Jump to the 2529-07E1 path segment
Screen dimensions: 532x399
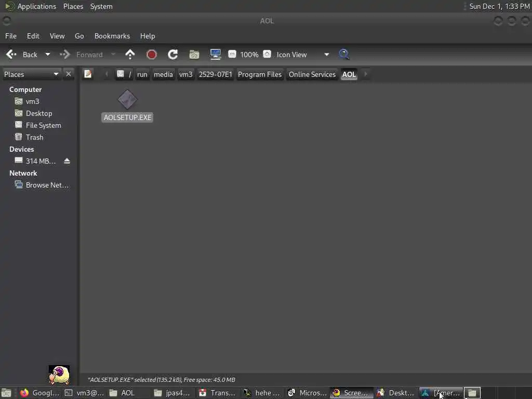click(216, 74)
